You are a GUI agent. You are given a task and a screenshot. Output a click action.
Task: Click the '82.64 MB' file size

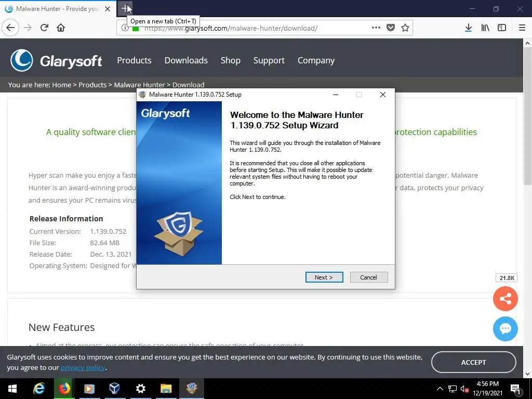105,243
